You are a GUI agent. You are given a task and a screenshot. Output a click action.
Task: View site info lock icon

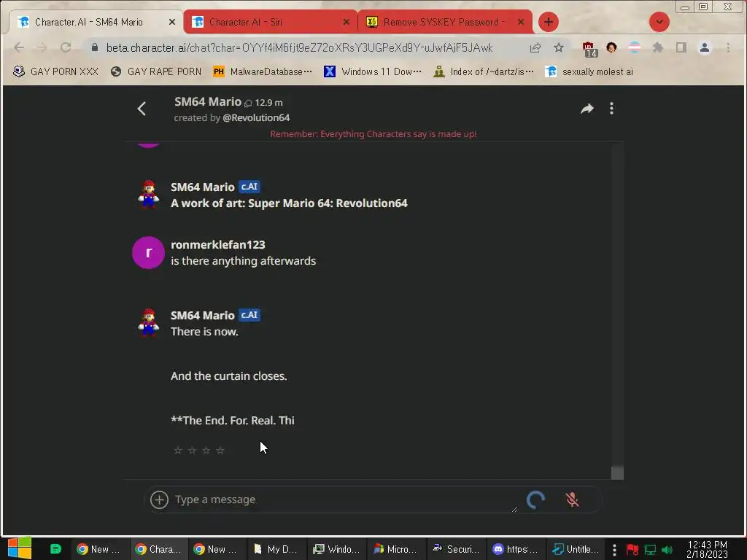pos(95,47)
